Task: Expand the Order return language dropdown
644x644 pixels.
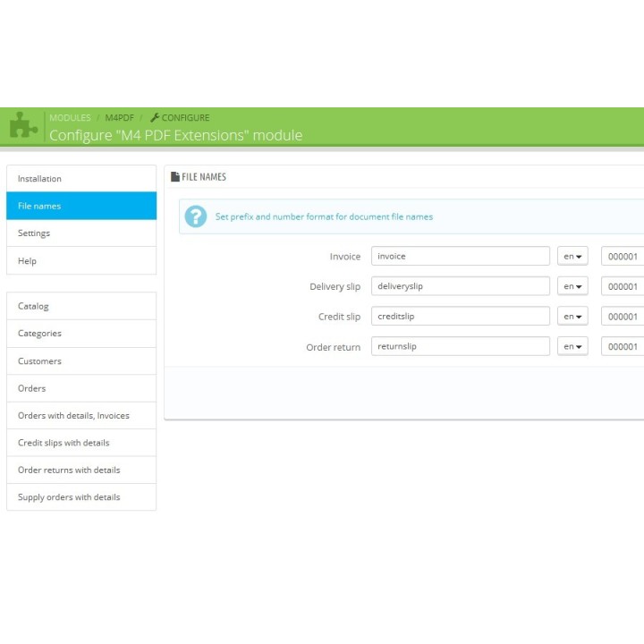Action: point(572,346)
